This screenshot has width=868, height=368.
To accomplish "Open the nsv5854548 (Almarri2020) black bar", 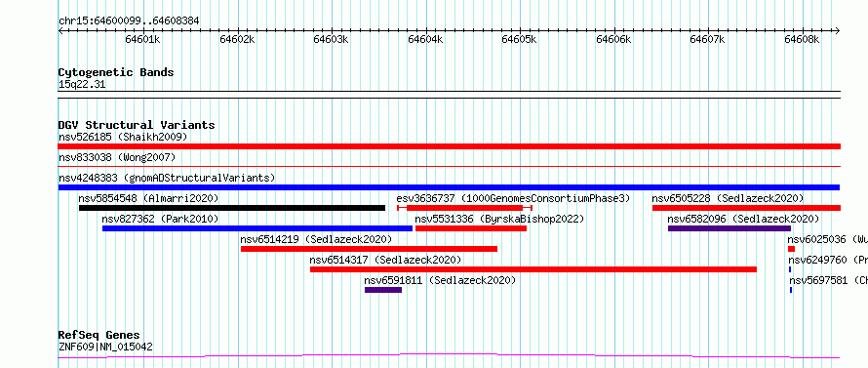I will [232, 208].
